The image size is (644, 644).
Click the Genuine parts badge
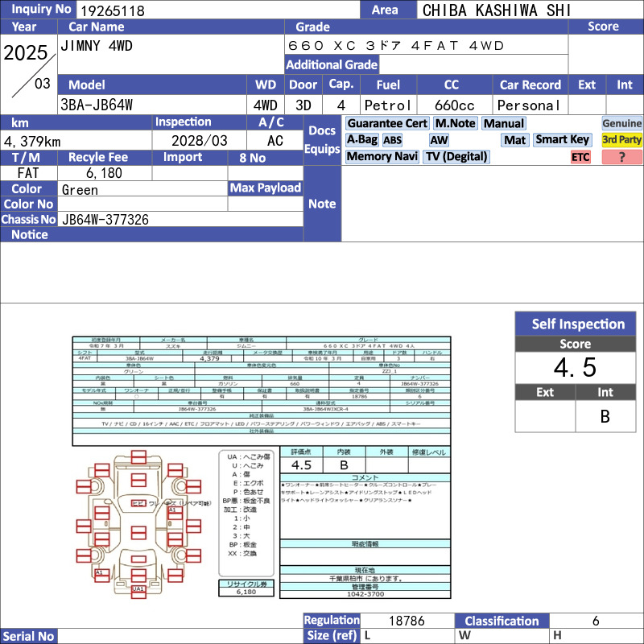[621, 123]
